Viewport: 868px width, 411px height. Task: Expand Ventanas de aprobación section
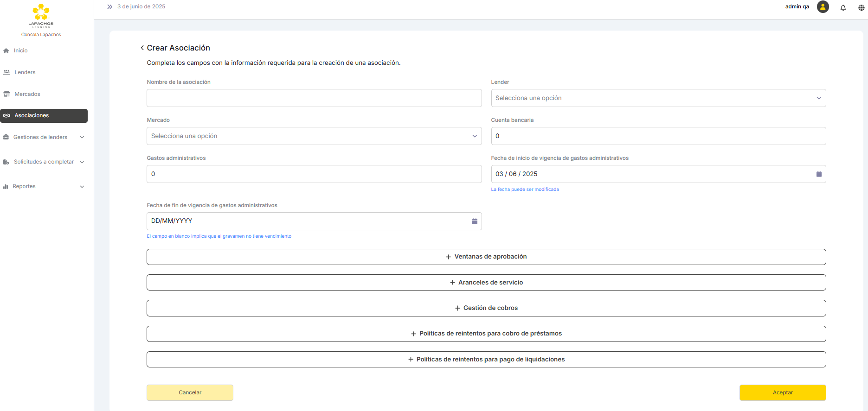(486, 257)
